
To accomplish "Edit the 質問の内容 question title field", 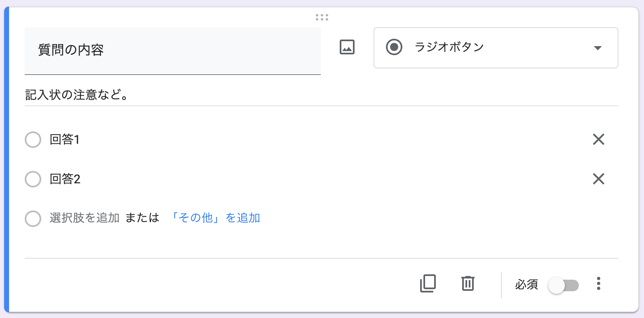I will (x=172, y=50).
